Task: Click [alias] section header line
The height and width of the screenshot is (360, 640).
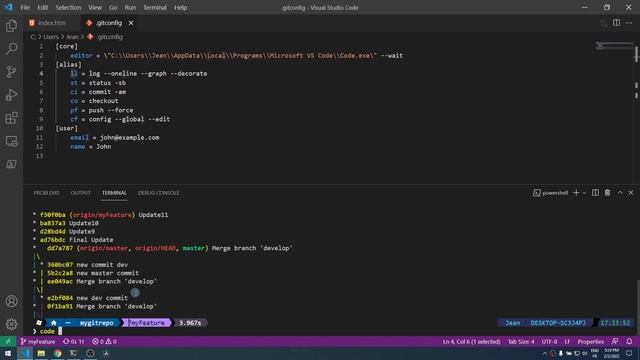Action: point(69,64)
